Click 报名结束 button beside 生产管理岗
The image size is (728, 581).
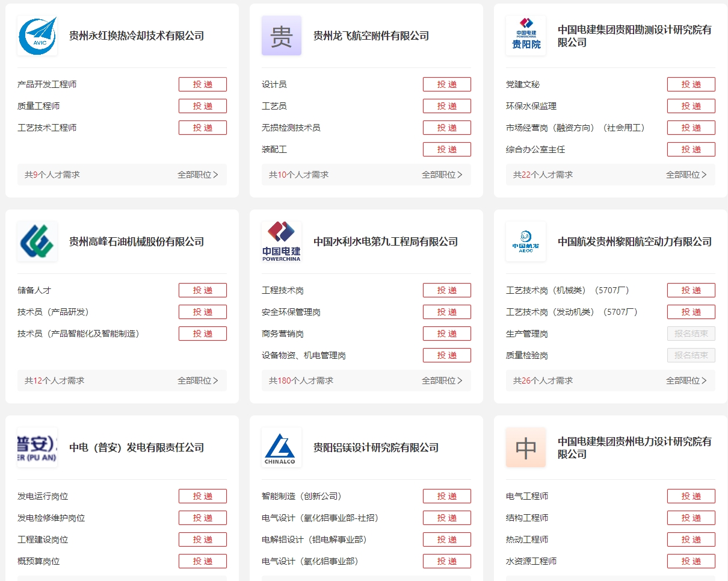click(x=691, y=334)
